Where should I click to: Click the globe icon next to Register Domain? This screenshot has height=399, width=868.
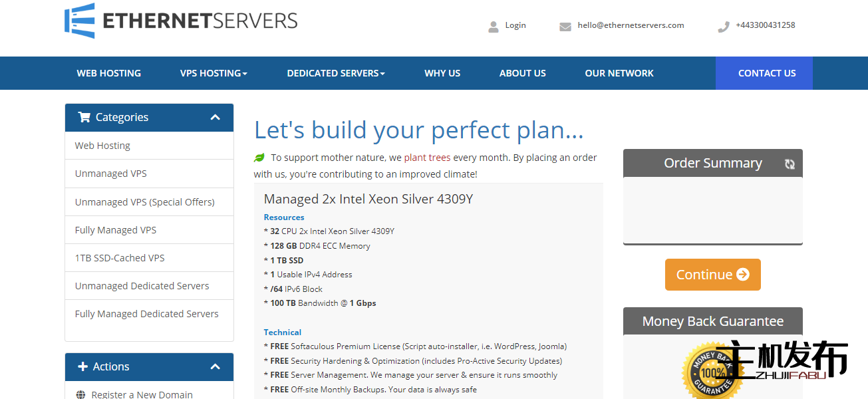click(81, 394)
